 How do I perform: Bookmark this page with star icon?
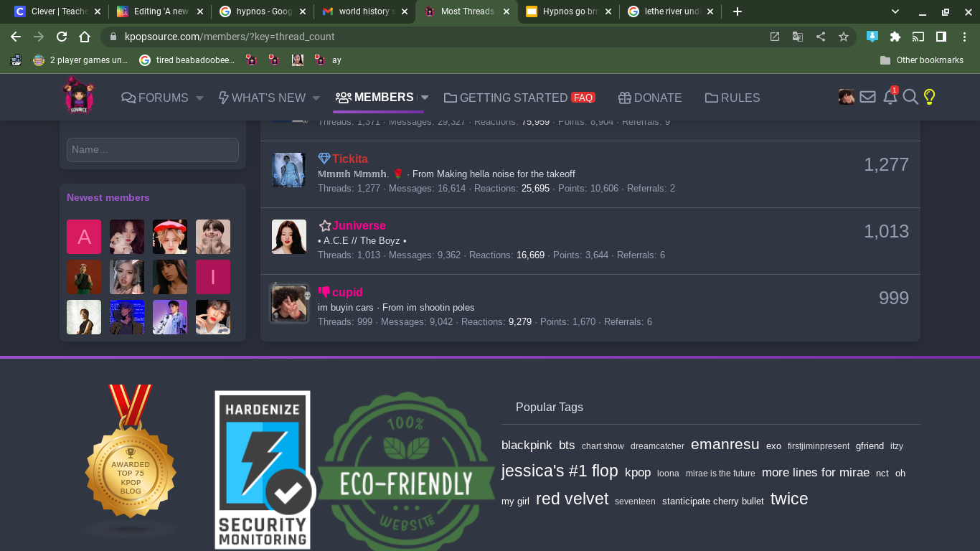844,37
